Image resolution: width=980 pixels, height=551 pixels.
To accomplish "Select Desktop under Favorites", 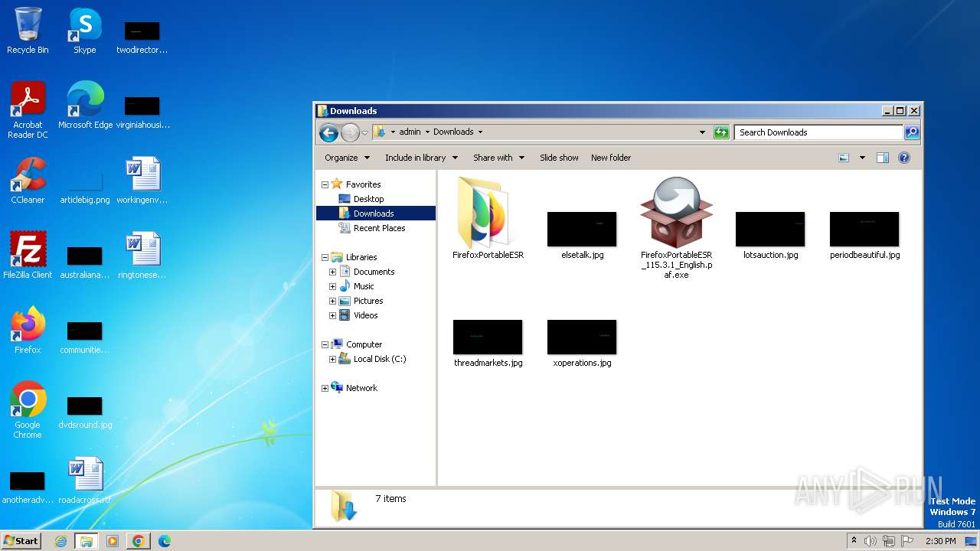I will tap(368, 199).
